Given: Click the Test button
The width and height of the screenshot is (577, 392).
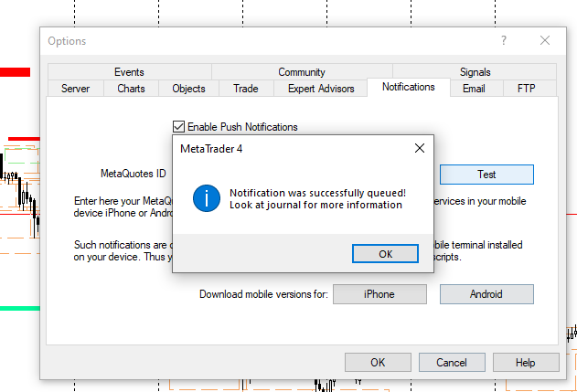Looking at the screenshot, I should tap(486, 175).
